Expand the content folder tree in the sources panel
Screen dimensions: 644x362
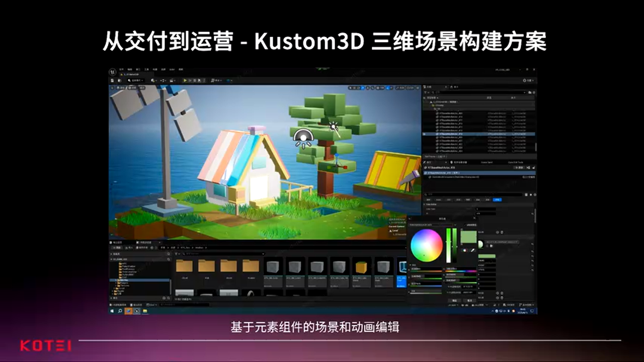click(111, 259)
